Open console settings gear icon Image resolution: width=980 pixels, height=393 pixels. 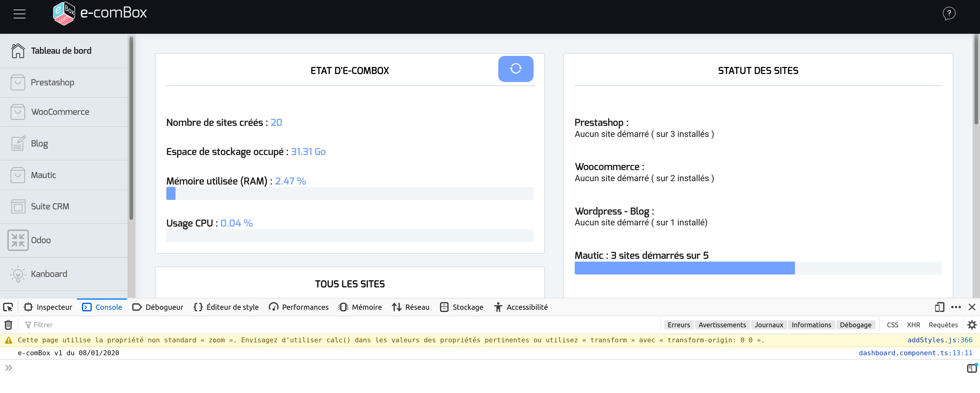coord(972,325)
